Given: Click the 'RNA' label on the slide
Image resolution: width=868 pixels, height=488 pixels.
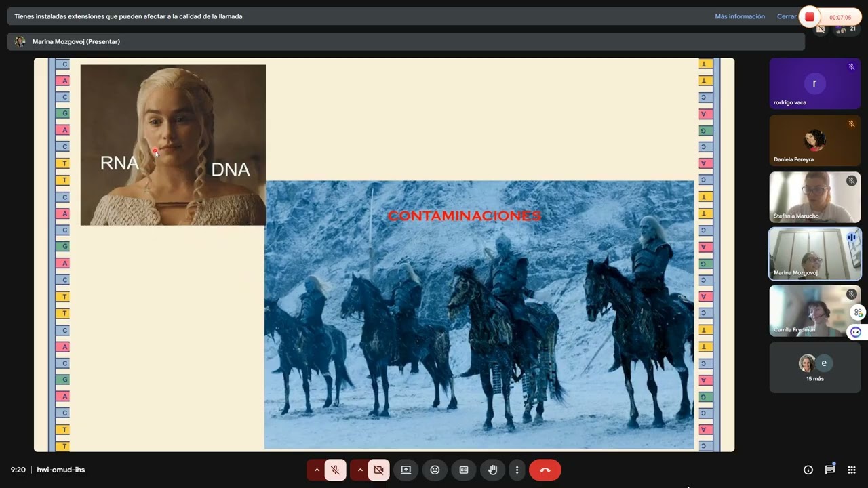Looking at the screenshot, I should click(119, 163).
